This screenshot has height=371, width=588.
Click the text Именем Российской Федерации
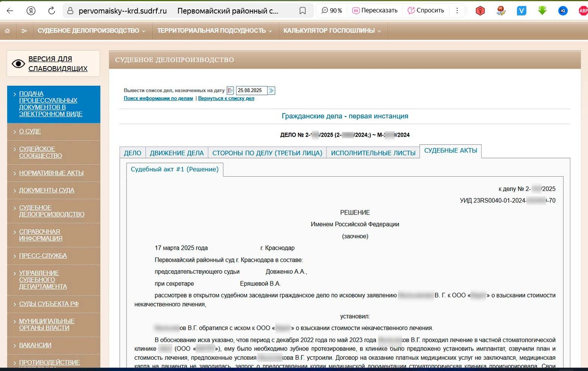[355, 225]
